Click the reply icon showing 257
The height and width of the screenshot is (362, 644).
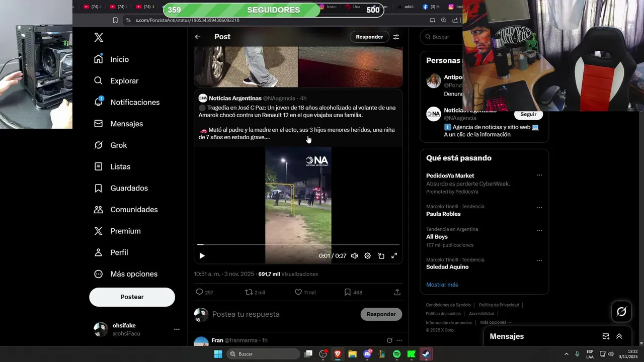coord(199,292)
